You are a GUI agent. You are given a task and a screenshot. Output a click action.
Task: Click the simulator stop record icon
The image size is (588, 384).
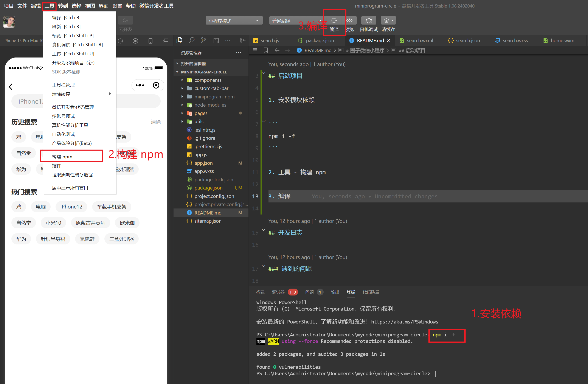click(x=135, y=41)
